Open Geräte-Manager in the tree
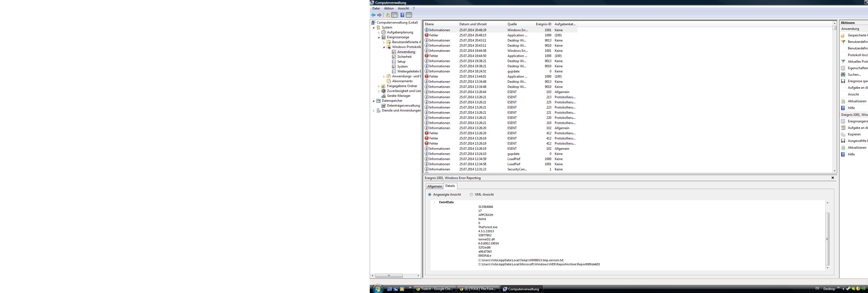 (398, 96)
